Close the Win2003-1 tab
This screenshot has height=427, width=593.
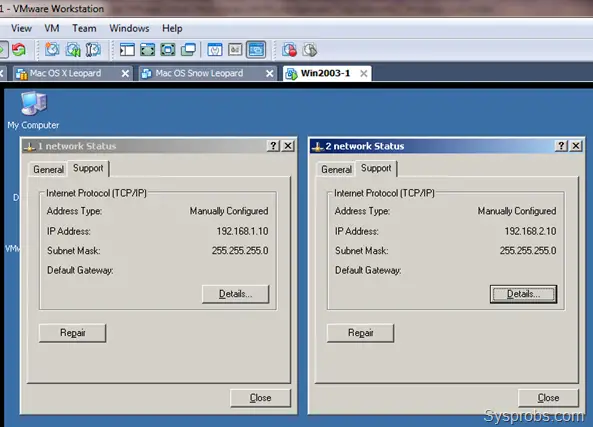pyautogui.click(x=363, y=73)
